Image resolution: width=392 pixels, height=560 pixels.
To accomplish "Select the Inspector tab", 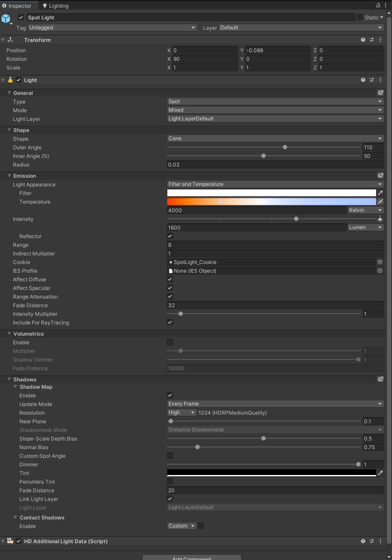I will [19, 6].
